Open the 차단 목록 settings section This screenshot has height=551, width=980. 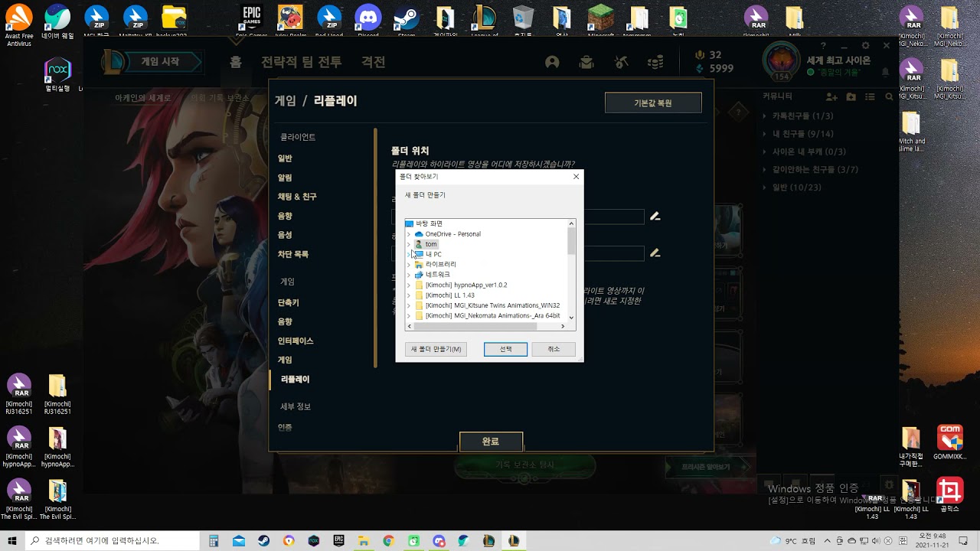293,254
